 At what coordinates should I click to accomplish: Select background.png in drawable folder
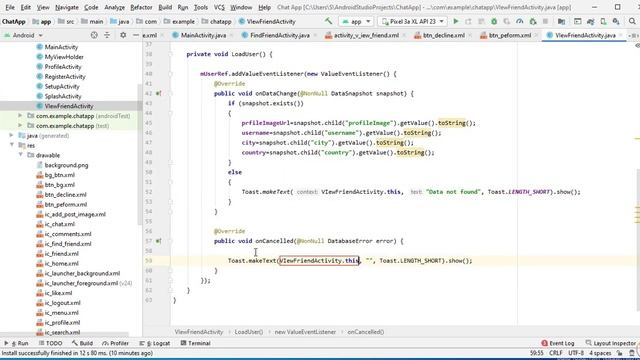point(66,165)
